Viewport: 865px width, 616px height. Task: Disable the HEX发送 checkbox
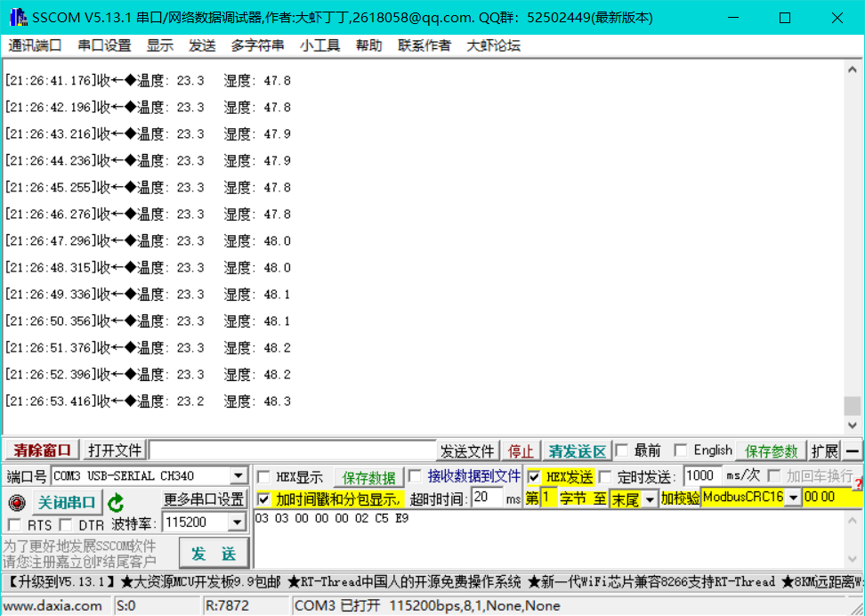point(533,477)
